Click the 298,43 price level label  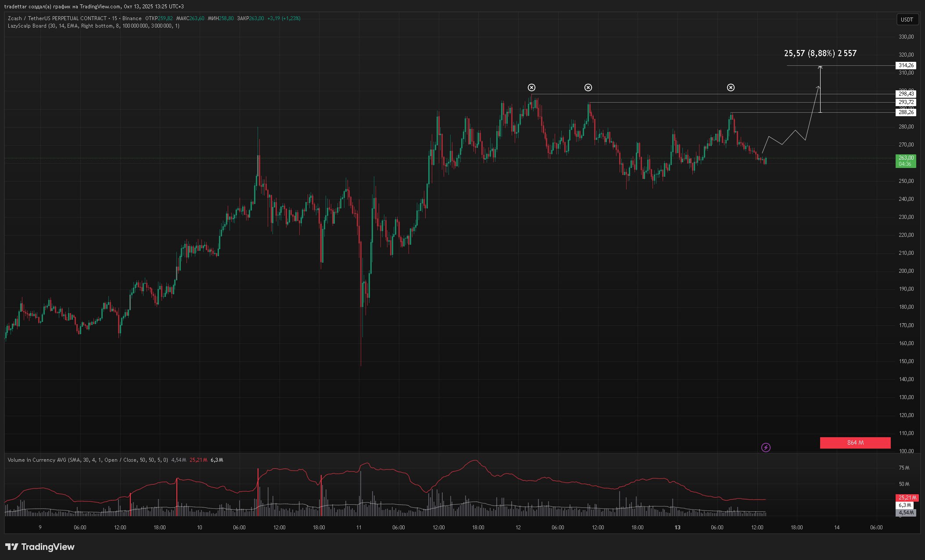[x=906, y=94]
